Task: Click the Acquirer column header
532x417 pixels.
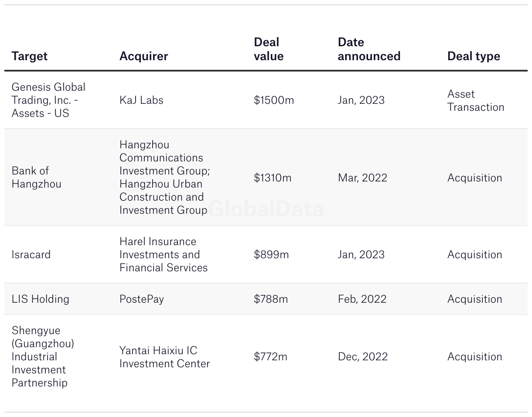Action: 143,56
